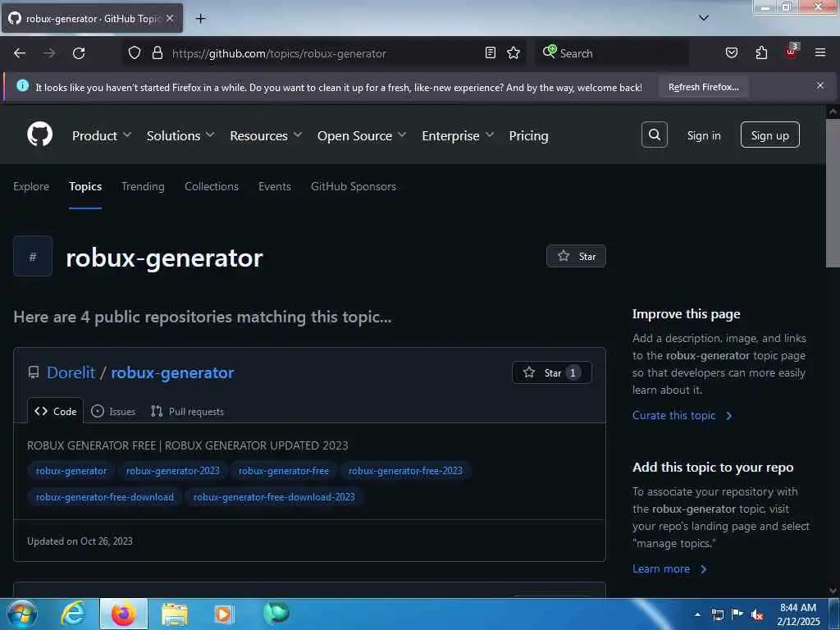
Task: Click the robux-generator-2023 topic tag
Action: [172, 470]
